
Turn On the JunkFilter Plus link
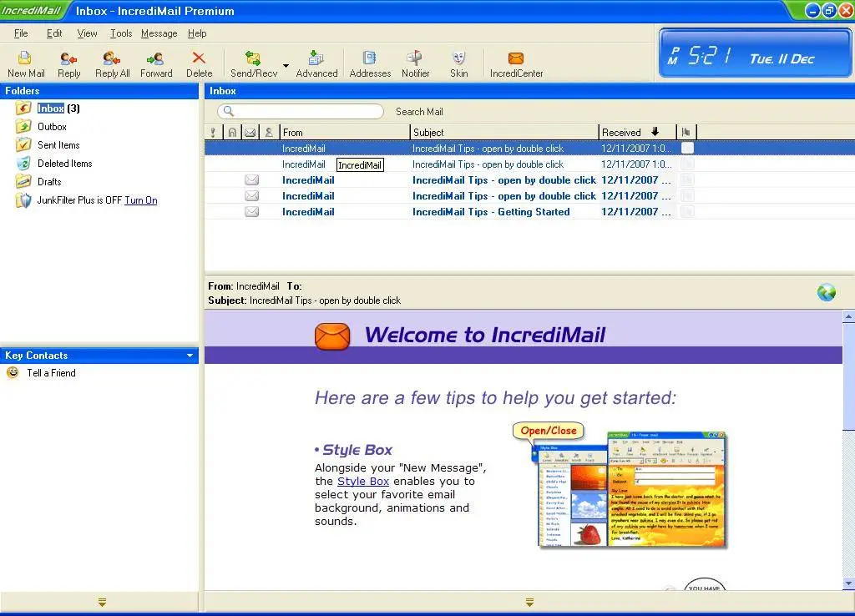(x=140, y=200)
